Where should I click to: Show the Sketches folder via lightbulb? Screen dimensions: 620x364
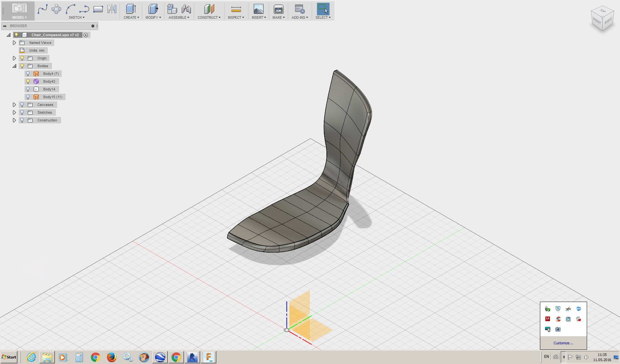(22, 112)
